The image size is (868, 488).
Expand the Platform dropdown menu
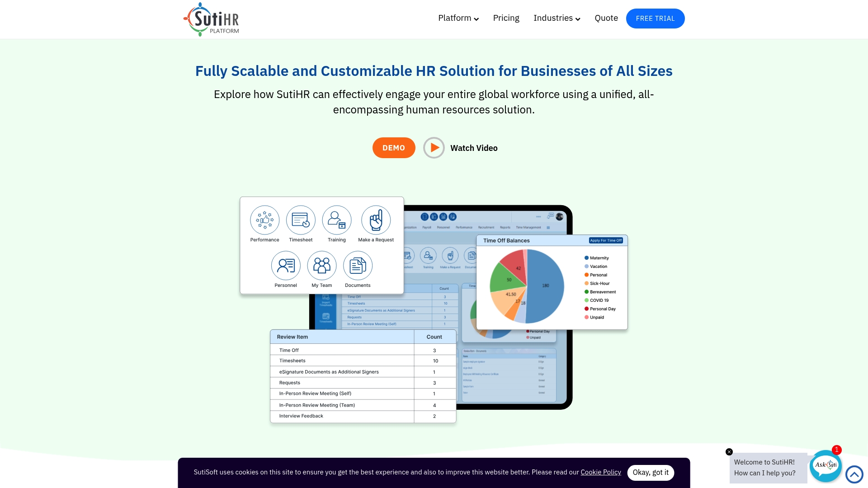coord(458,18)
